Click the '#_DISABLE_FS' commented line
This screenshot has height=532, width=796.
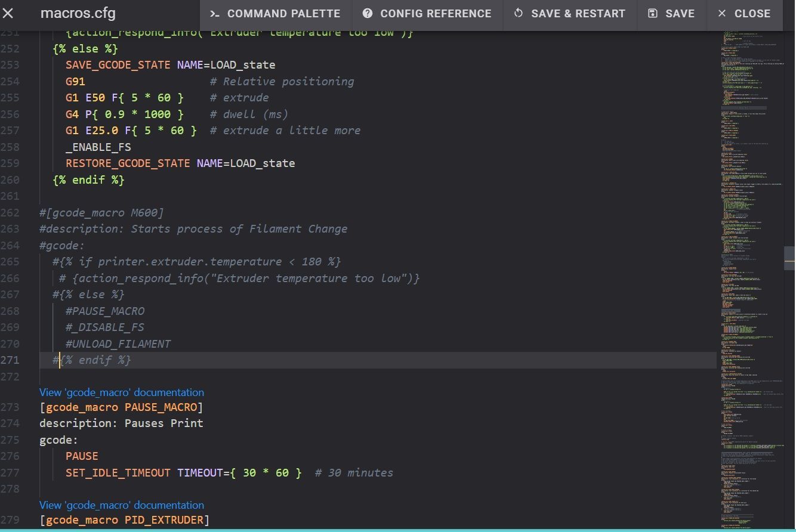pyautogui.click(x=105, y=327)
